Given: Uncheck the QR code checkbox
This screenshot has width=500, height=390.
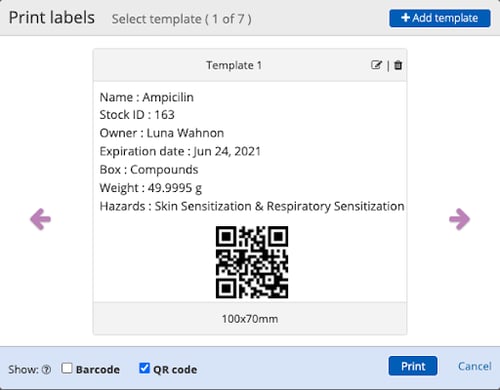Looking at the screenshot, I should [144, 368].
